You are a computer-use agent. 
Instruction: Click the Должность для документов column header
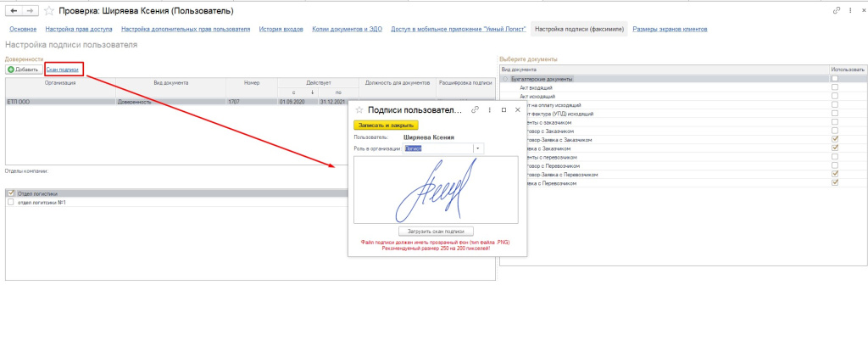click(x=398, y=82)
